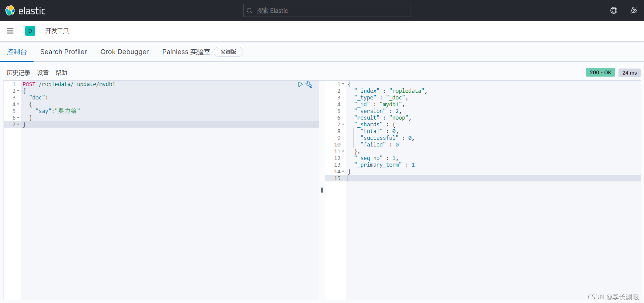Viewport: 644px width, 303px height.
Task: Open the wrench request options menu
Action: coord(309,85)
